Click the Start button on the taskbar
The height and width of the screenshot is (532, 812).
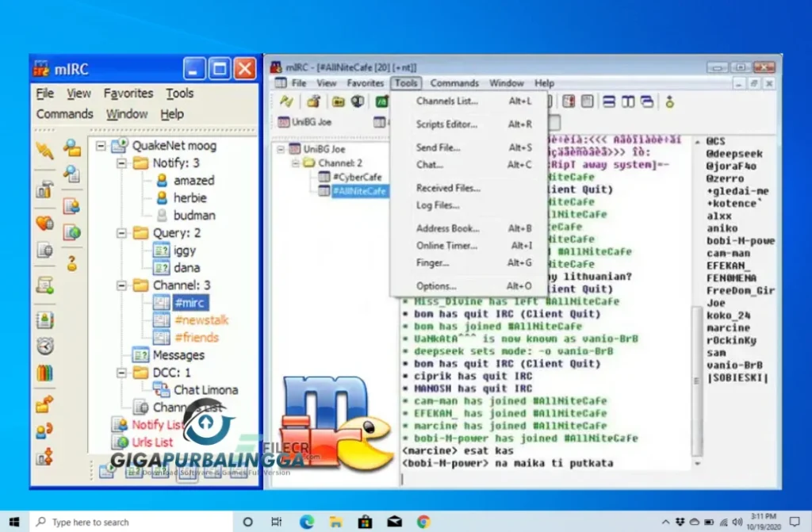coord(12,522)
